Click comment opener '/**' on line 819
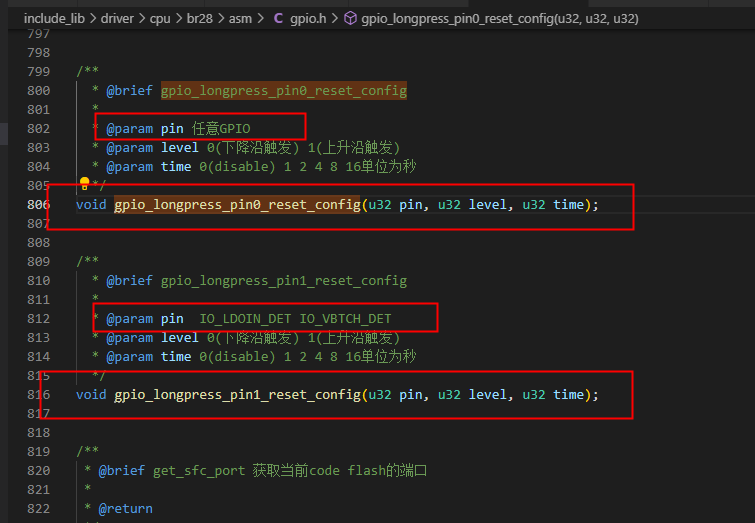This screenshot has height=523, width=755. click(x=88, y=451)
